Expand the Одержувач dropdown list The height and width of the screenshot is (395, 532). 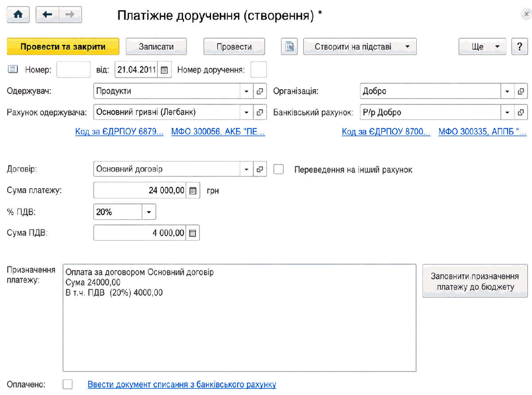click(246, 91)
